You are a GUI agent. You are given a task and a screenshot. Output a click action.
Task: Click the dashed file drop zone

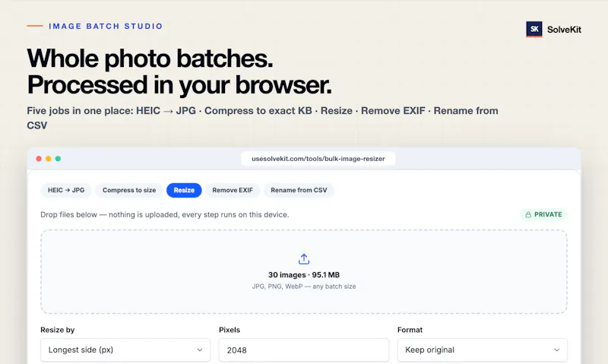click(304, 271)
